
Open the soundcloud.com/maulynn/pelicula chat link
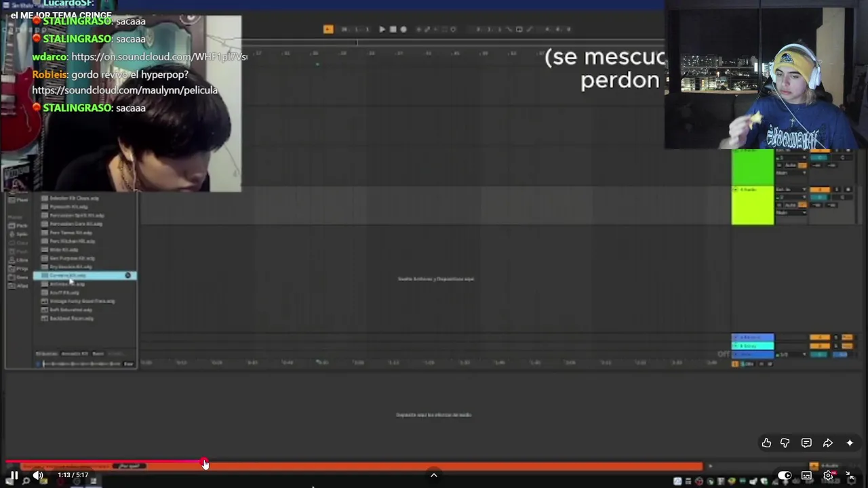coord(125,90)
